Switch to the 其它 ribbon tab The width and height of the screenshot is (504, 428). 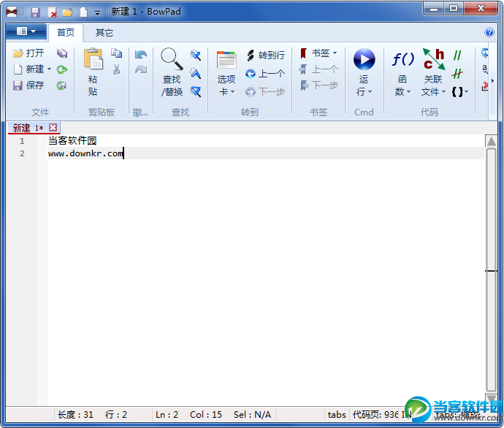[104, 32]
